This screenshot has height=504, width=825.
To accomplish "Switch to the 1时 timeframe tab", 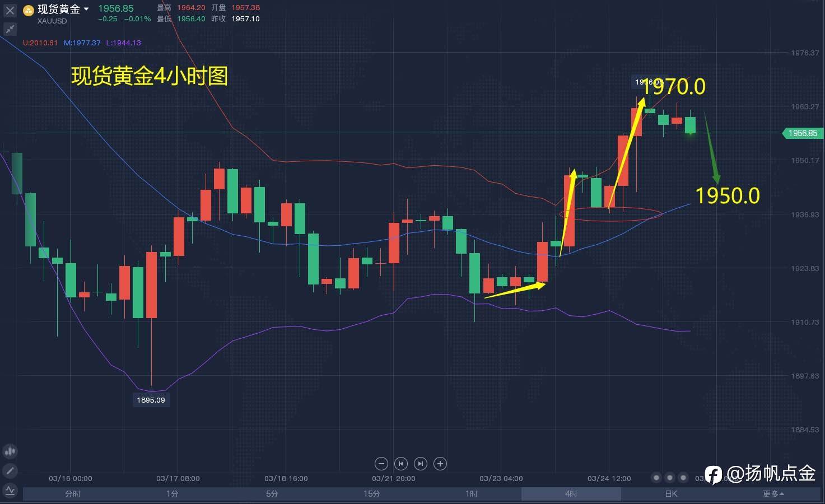I will pyautogui.click(x=471, y=494).
